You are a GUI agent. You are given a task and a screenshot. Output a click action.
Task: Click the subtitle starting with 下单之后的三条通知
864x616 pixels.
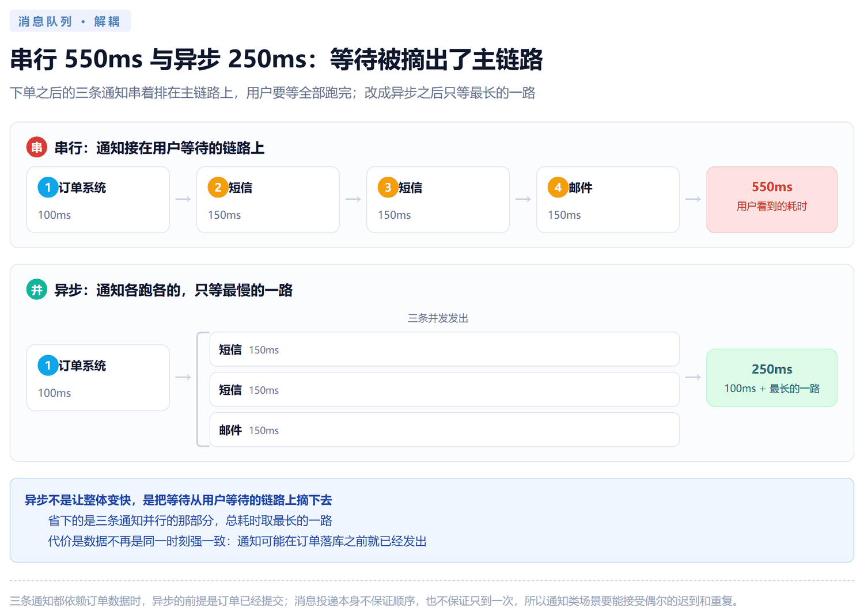tap(272, 93)
